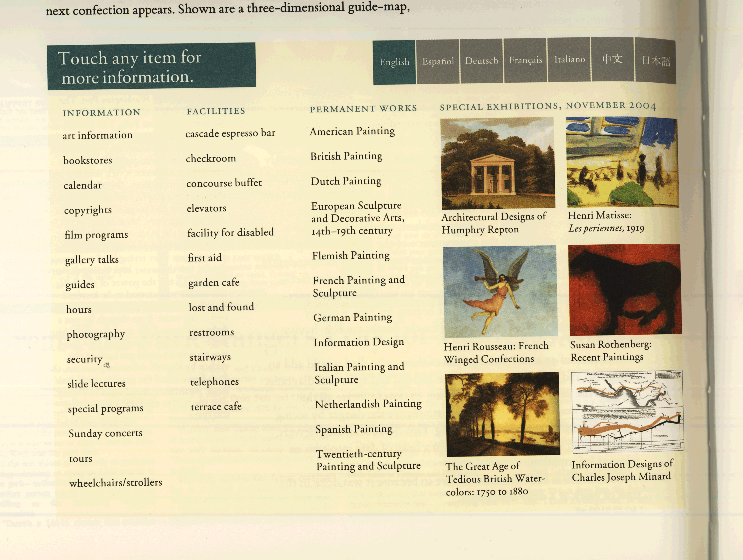Open the Henri Matisse landscape thumbnail

(x=622, y=162)
